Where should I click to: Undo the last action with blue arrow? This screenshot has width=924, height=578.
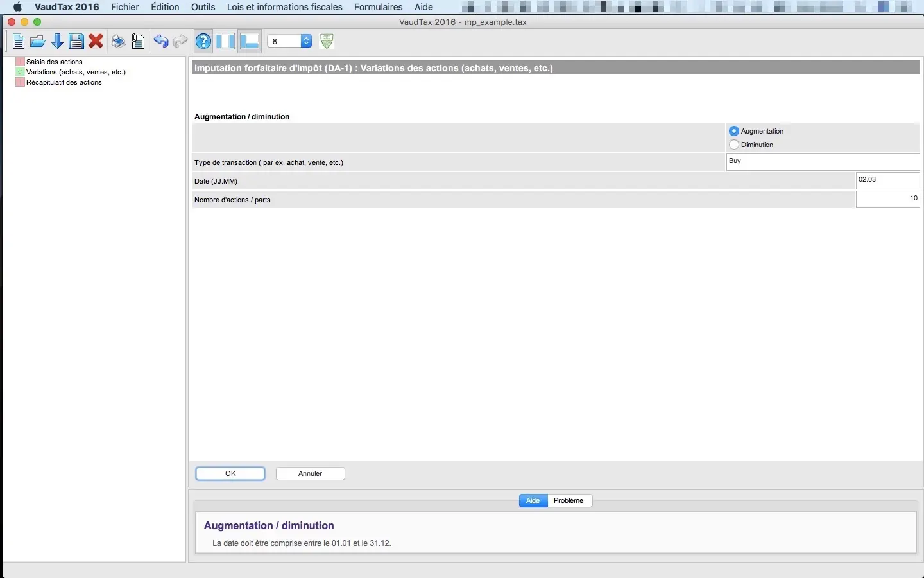[x=160, y=42]
